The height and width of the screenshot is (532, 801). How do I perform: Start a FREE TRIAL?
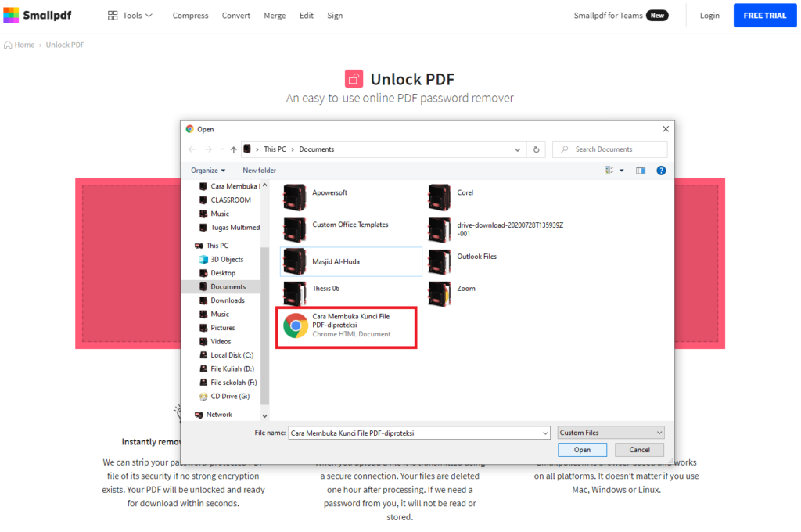[x=764, y=15]
